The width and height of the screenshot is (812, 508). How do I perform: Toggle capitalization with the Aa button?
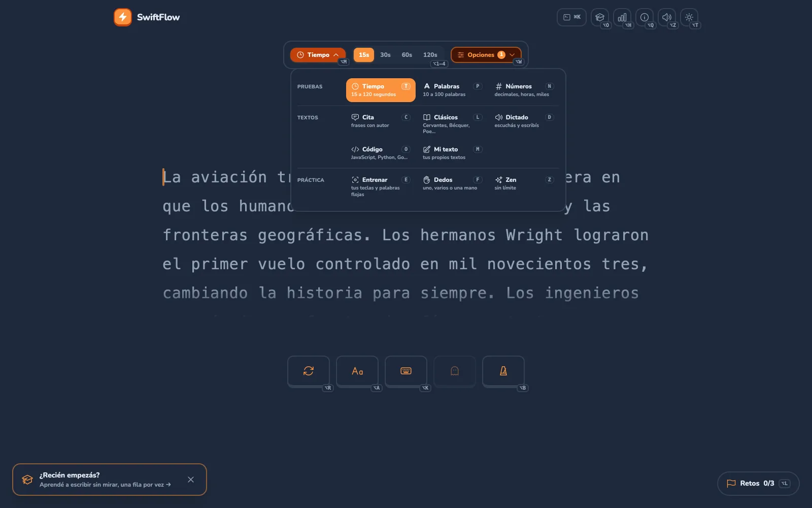point(357,371)
